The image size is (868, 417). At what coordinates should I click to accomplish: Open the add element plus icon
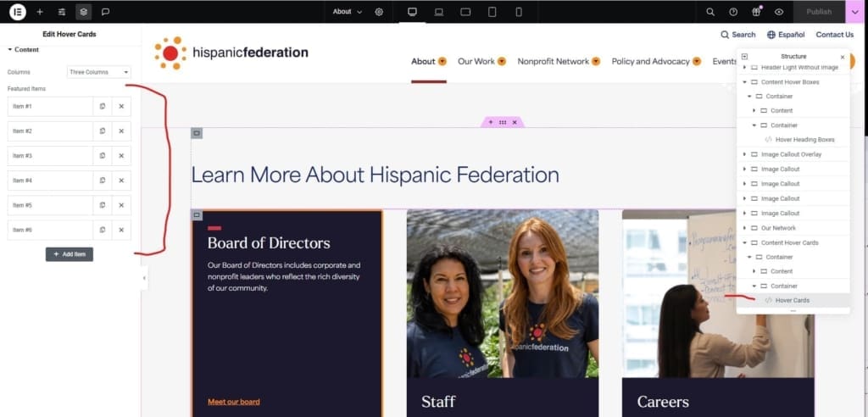39,12
